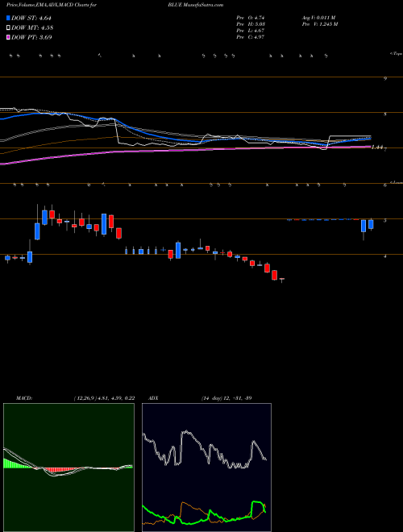Click the last blue candlestick on the right
This screenshot has width=403, height=532.
[371, 224]
